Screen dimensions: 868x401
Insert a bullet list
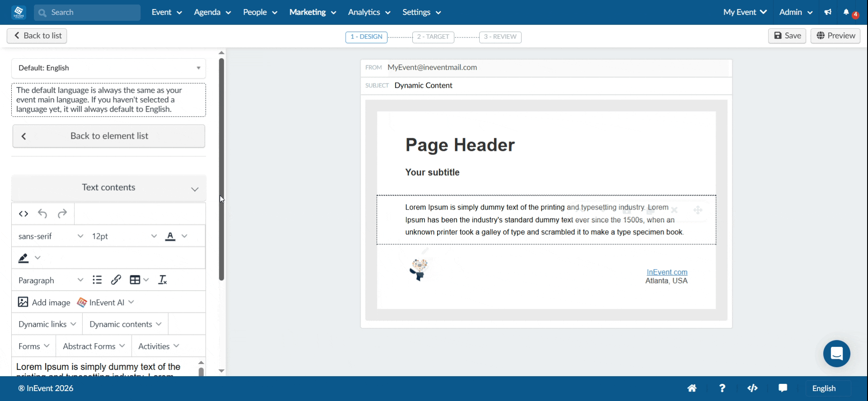[97, 280]
